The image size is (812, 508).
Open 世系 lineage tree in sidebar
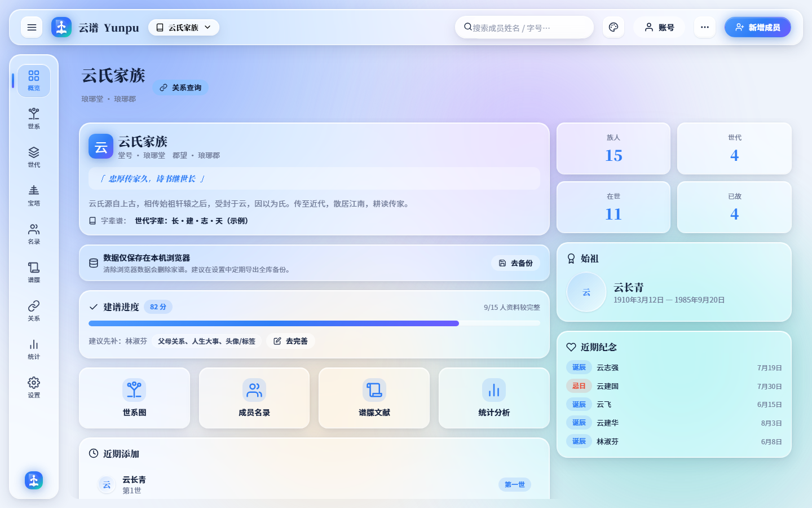[x=34, y=119]
